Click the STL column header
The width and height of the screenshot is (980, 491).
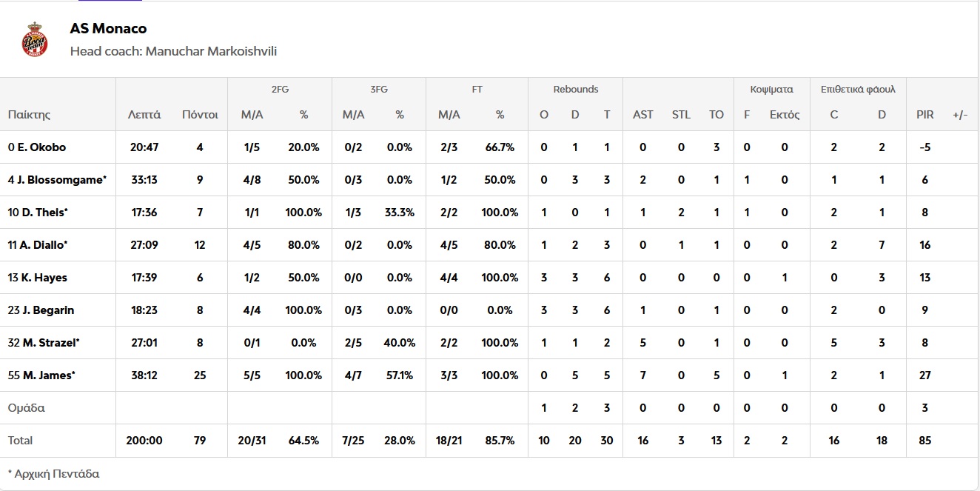tap(681, 115)
